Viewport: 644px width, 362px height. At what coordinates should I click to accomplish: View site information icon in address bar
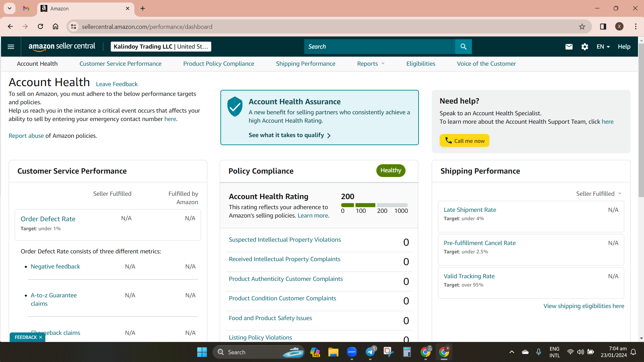74,26
